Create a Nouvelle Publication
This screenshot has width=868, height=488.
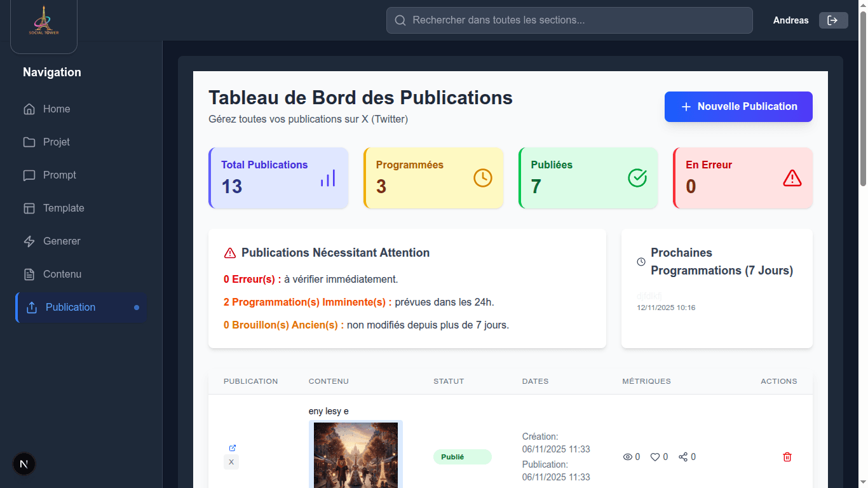point(738,107)
